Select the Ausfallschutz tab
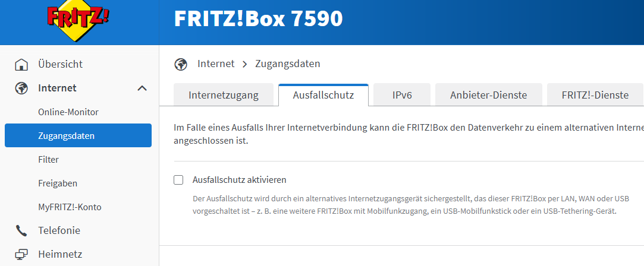This screenshot has height=266, width=644. click(323, 95)
